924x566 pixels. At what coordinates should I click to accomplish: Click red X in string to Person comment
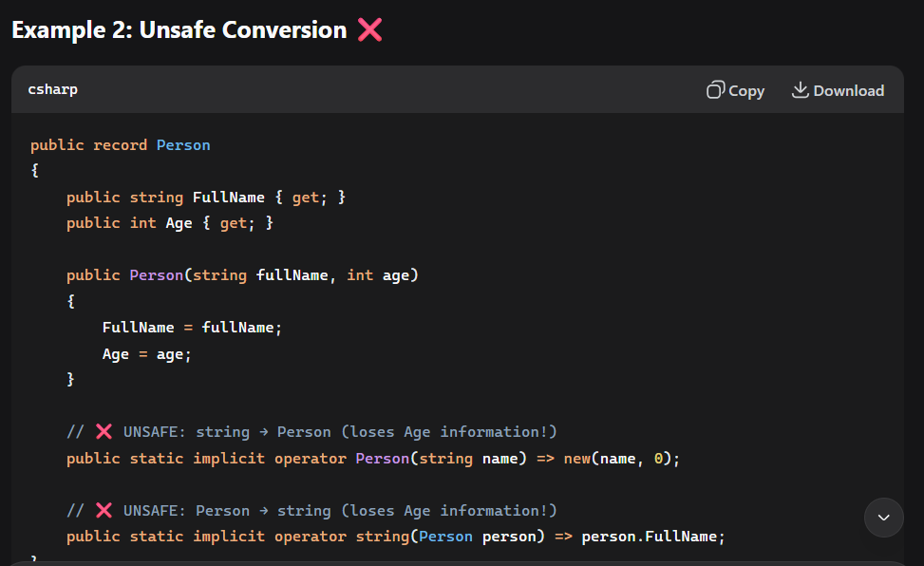point(104,432)
